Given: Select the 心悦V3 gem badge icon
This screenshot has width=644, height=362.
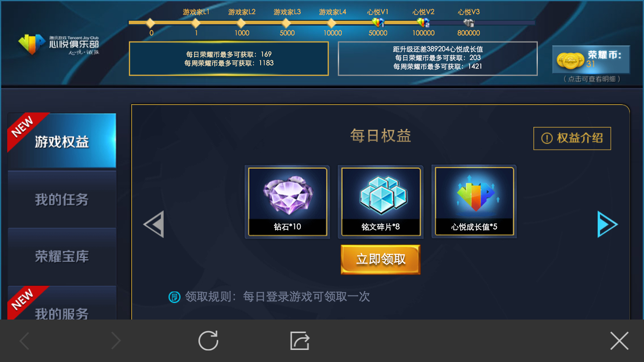Looking at the screenshot, I should (x=469, y=22).
